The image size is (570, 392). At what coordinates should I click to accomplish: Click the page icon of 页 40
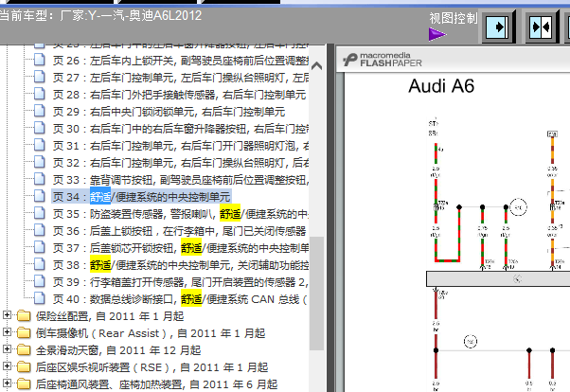point(39,298)
